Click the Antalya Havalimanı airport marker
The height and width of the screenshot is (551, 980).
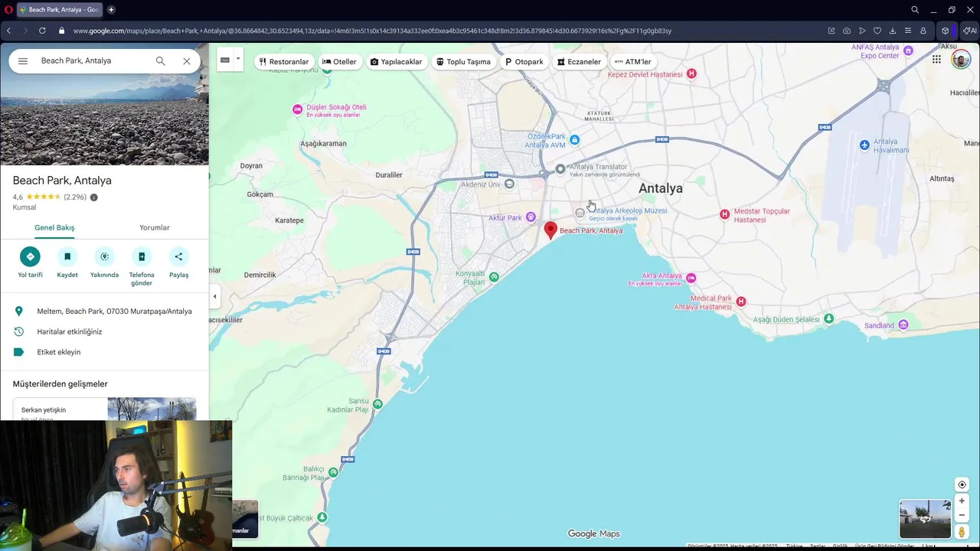864,145
